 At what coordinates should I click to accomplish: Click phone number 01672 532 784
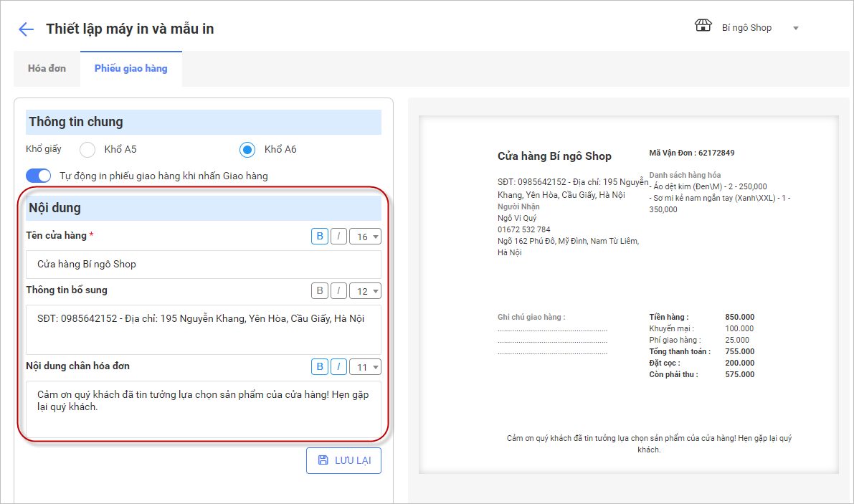[x=524, y=229]
